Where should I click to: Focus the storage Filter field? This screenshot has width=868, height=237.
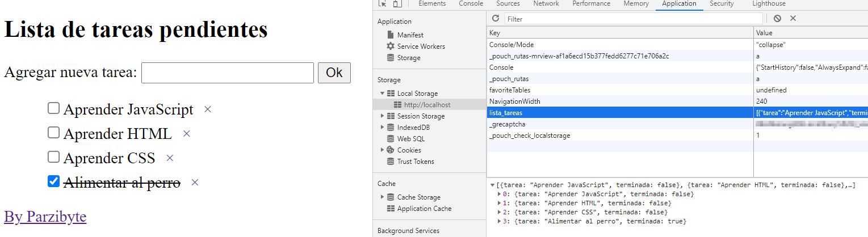click(634, 19)
